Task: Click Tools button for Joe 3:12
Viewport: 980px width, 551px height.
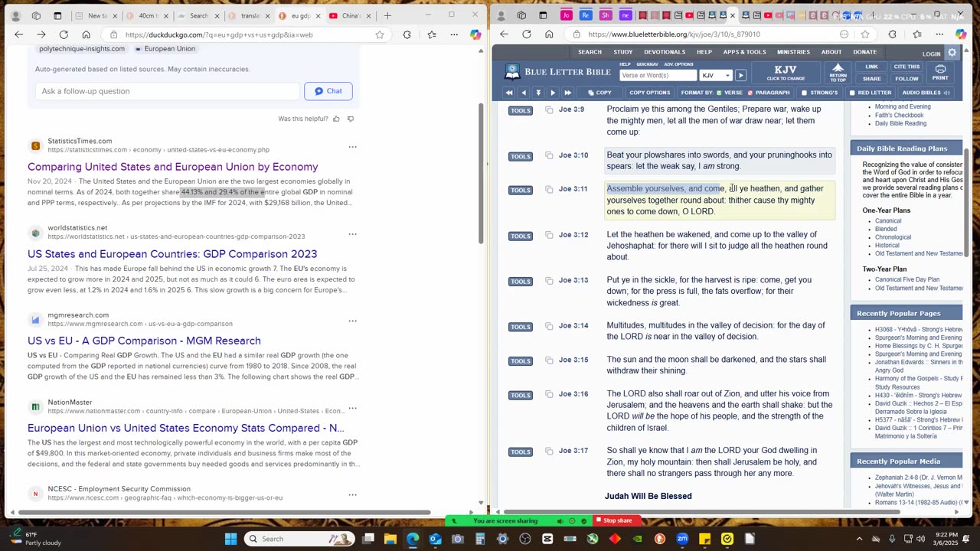Action: tap(521, 236)
